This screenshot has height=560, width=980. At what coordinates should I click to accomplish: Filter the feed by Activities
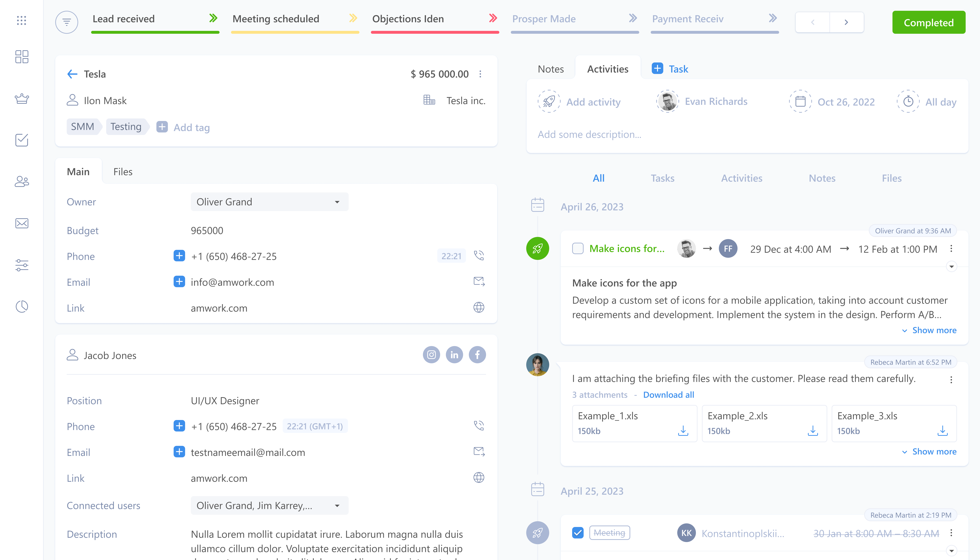coord(741,178)
